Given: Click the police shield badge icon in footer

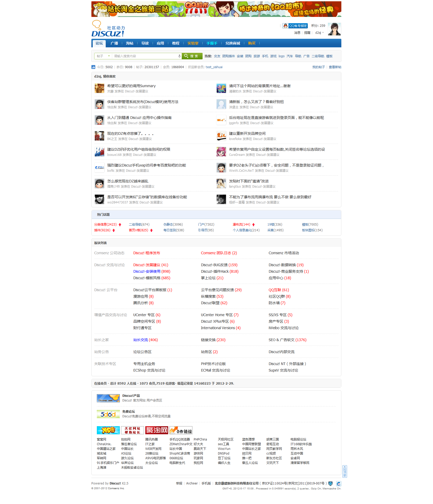Looking at the screenshot, I should click(x=330, y=483).
